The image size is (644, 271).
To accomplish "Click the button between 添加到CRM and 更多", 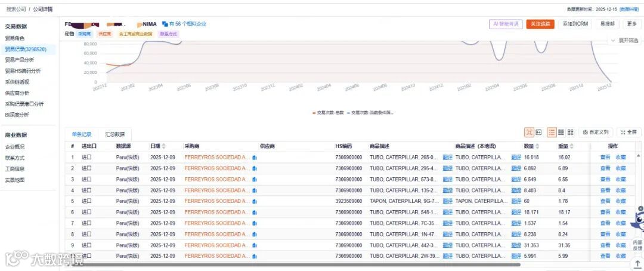I will tap(608, 24).
